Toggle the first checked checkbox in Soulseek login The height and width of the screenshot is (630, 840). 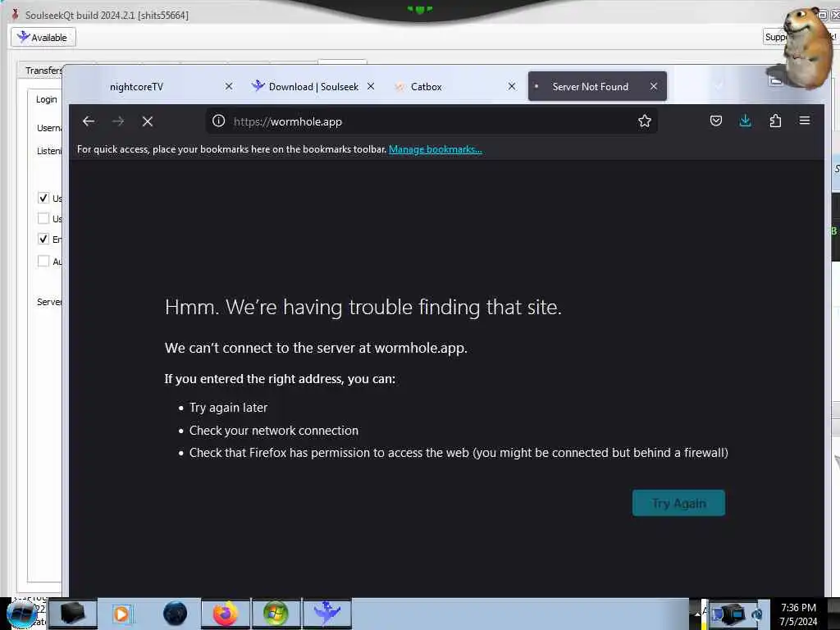(x=43, y=199)
